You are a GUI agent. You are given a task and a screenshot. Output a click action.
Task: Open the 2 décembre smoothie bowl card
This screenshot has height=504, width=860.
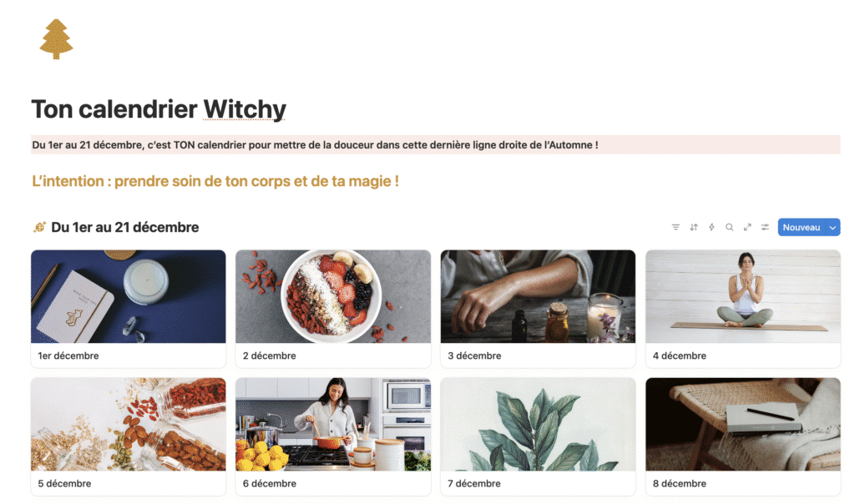(x=333, y=309)
